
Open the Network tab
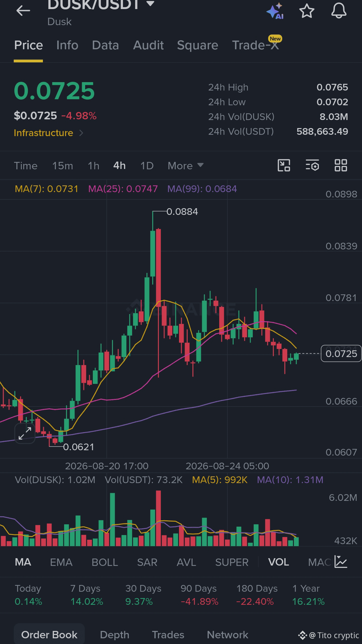click(x=228, y=635)
